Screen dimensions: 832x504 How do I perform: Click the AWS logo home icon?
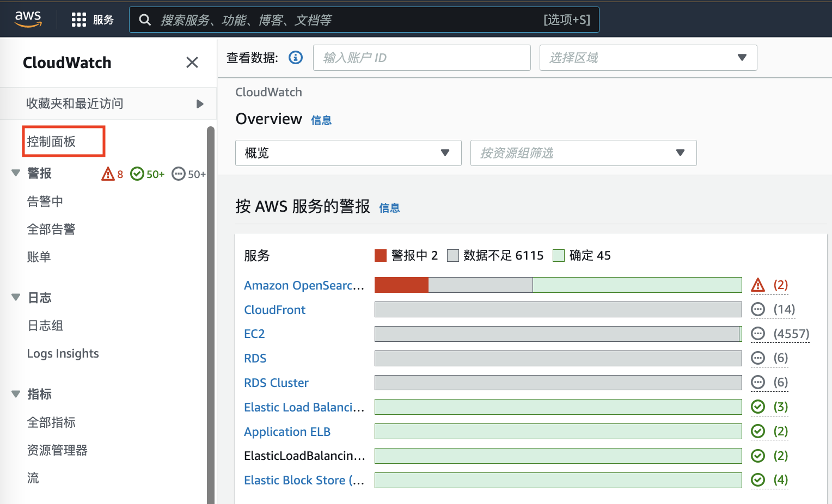(28, 19)
